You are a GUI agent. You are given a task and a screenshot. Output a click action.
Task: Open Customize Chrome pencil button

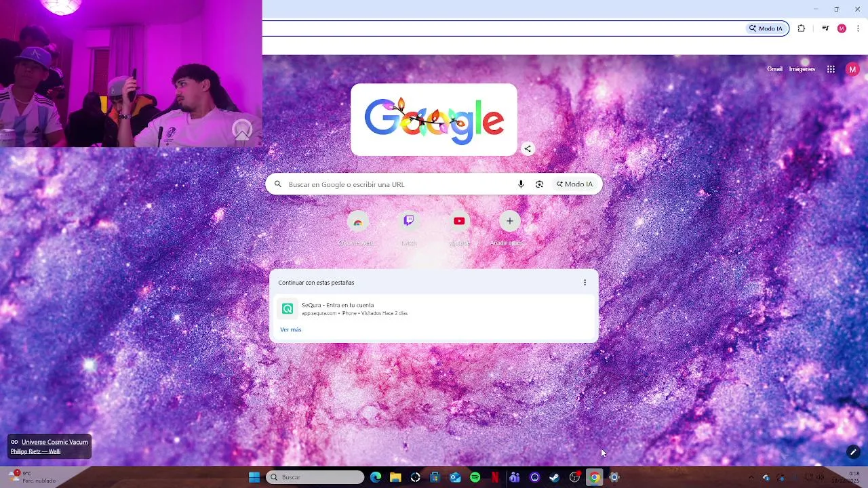pos(853,452)
